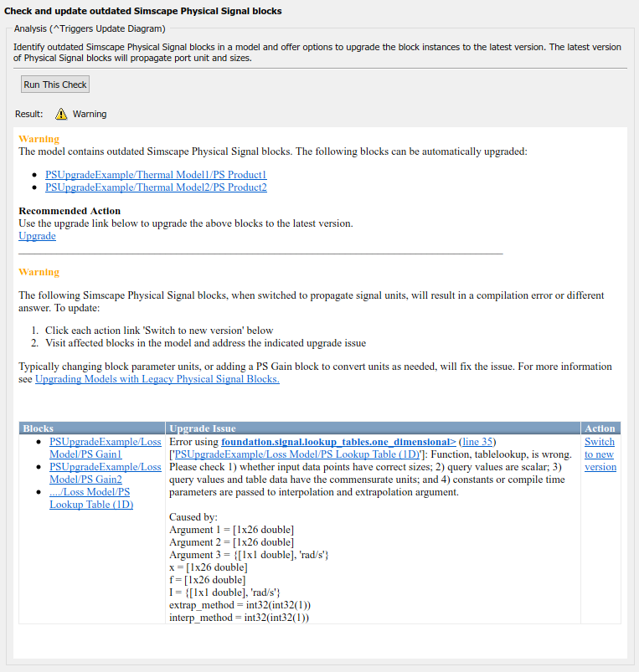Click the 'Caused by:' text

tap(193, 517)
